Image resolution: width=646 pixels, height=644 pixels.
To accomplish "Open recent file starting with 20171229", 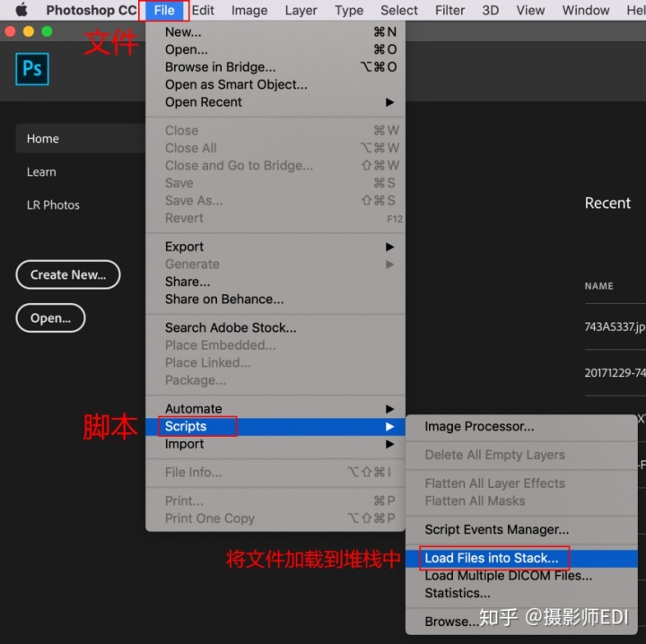I will click(615, 373).
